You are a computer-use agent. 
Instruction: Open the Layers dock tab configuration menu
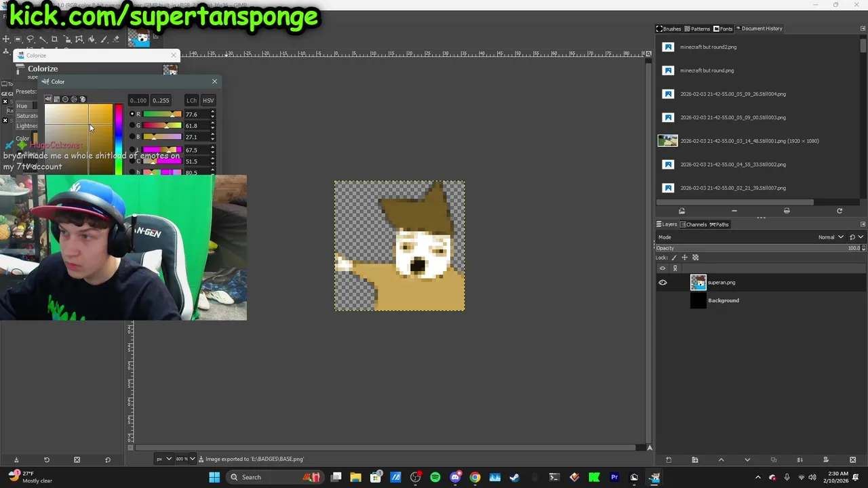click(x=863, y=224)
